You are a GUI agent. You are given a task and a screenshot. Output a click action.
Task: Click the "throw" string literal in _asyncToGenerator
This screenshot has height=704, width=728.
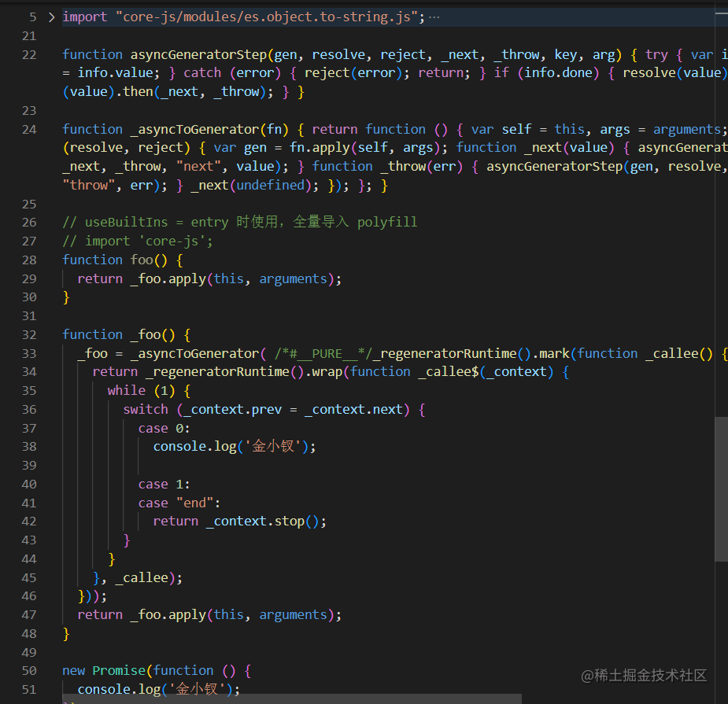pyautogui.click(x=89, y=186)
